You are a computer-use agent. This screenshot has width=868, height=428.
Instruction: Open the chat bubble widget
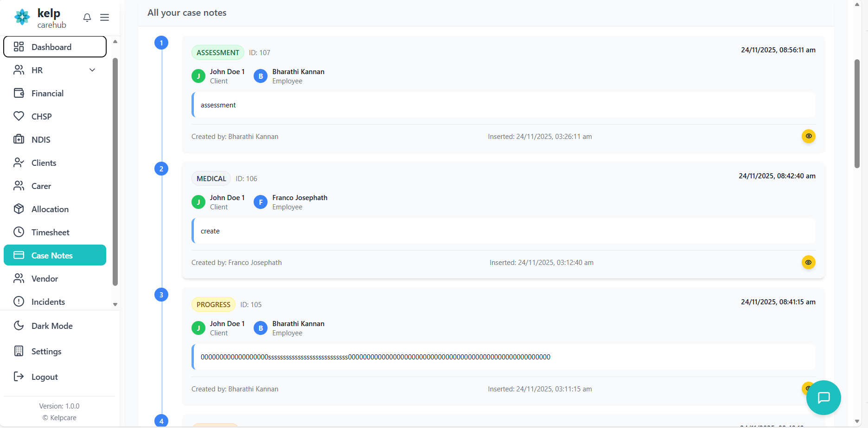(x=823, y=397)
